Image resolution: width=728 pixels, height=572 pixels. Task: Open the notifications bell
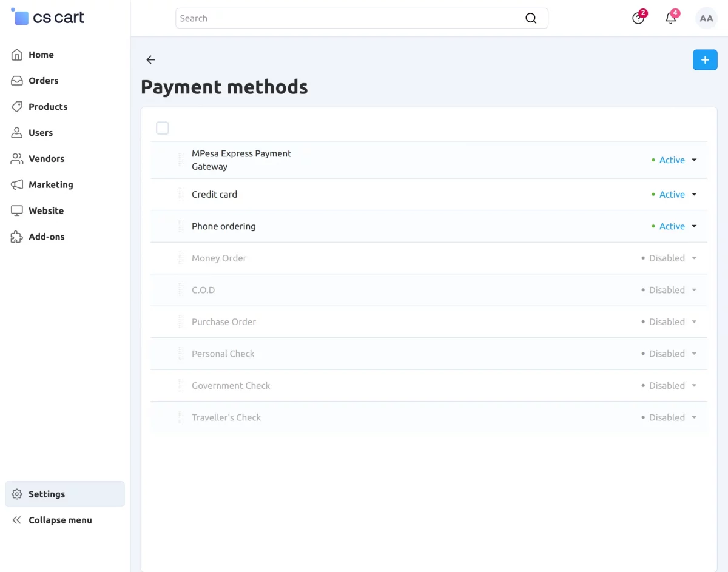coord(671,18)
